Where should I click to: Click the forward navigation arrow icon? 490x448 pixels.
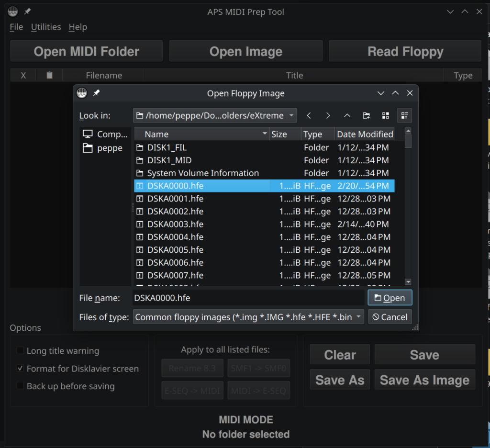(328, 115)
